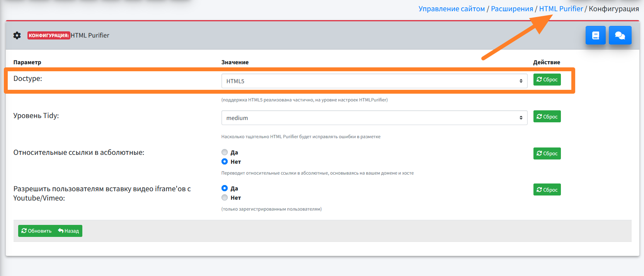Click the Tidy level description hint
Viewport: 644px width, 276px height.
tap(301, 137)
